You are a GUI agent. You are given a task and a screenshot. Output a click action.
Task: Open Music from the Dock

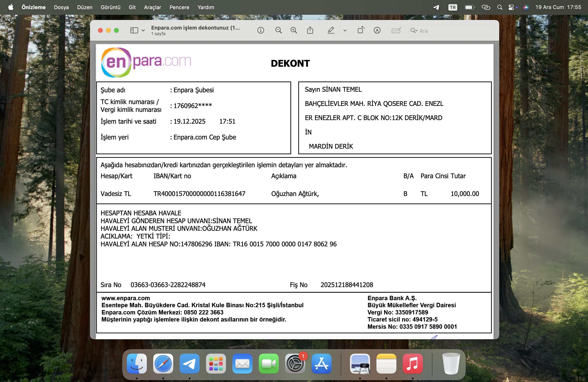tap(413, 363)
